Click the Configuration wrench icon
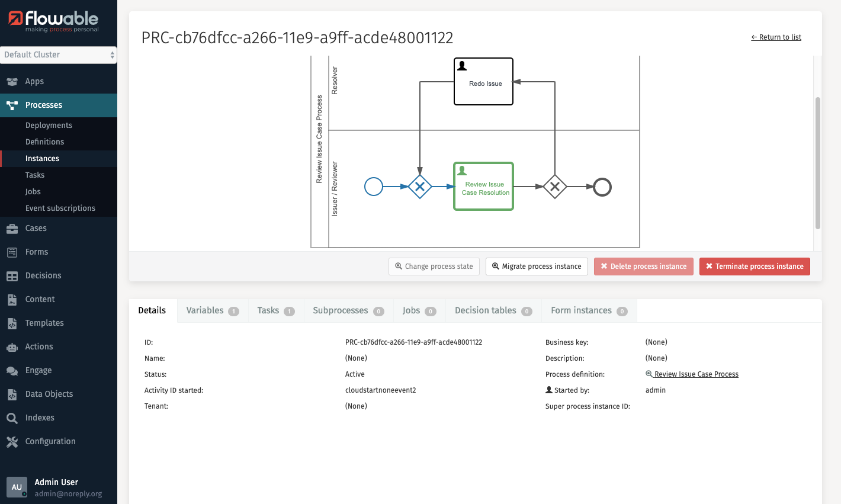This screenshot has width=841, height=504. tap(12, 442)
